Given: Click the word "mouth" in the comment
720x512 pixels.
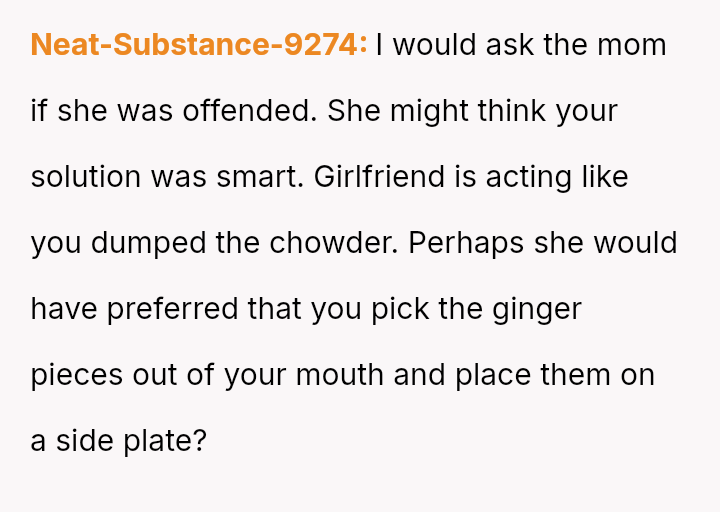Looking at the screenshot, I should [x=326, y=375].
